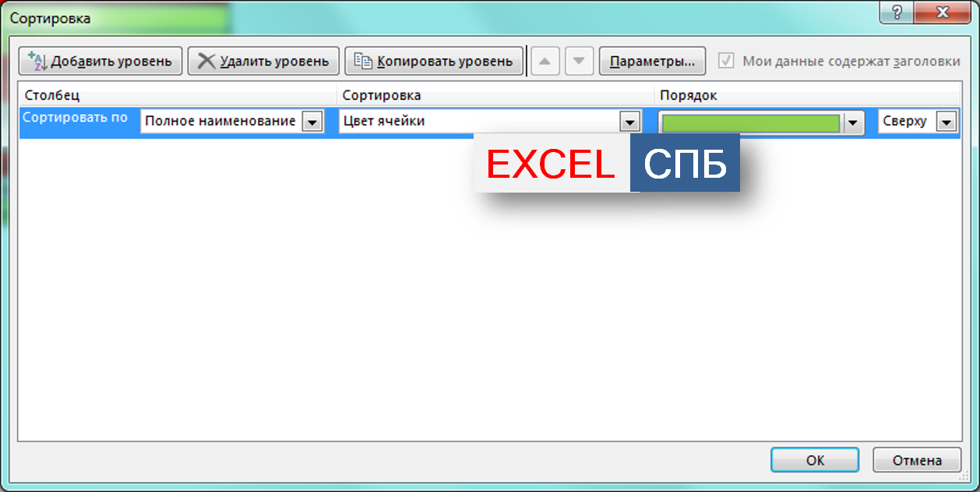Click the Добавить уровень add-level icon
Screen dimensions: 980x492
coord(38,61)
